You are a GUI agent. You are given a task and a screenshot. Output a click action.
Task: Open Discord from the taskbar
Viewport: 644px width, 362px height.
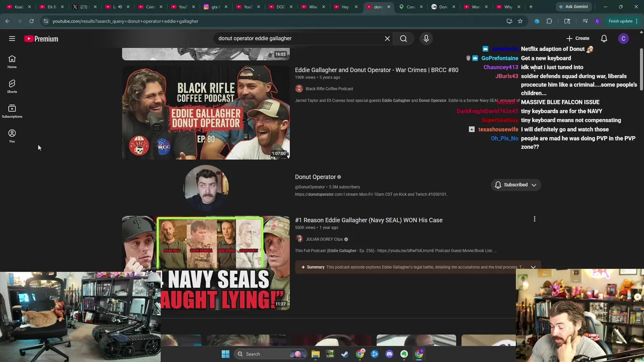(389, 354)
